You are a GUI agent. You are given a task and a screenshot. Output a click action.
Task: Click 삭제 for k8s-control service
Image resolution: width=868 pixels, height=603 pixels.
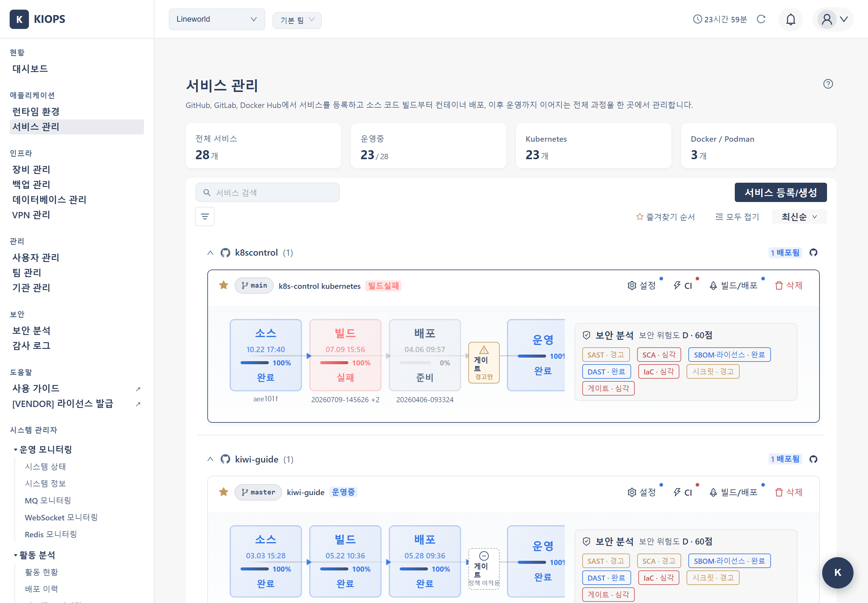789,286
